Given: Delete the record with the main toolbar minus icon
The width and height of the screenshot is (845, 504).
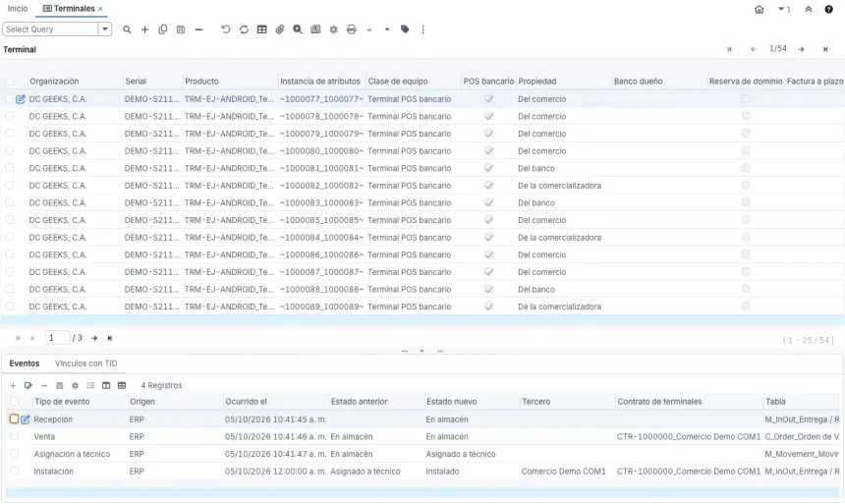Looking at the screenshot, I should [198, 29].
